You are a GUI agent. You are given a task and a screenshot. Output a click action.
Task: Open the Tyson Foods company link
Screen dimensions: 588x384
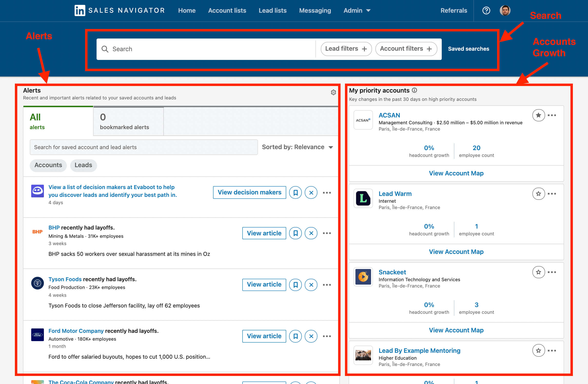pos(65,279)
